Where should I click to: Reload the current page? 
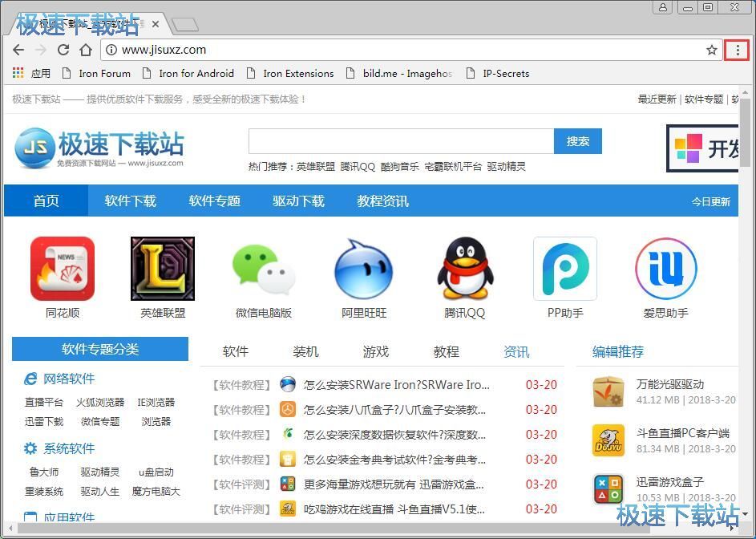point(63,50)
